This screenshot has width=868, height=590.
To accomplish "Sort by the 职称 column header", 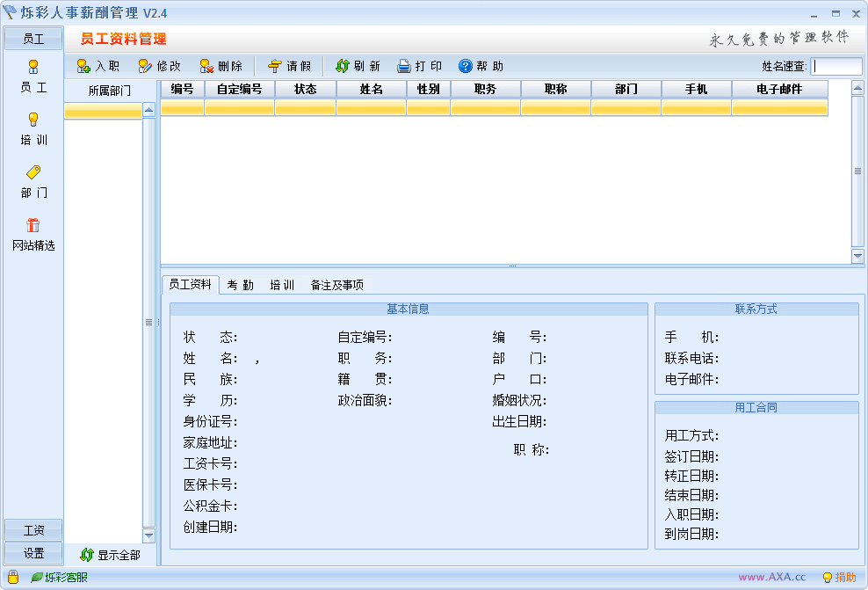I will pos(556,89).
